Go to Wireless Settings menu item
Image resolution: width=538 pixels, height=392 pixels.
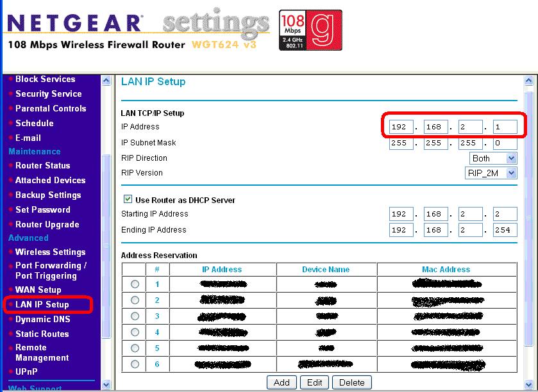pyautogui.click(x=50, y=252)
